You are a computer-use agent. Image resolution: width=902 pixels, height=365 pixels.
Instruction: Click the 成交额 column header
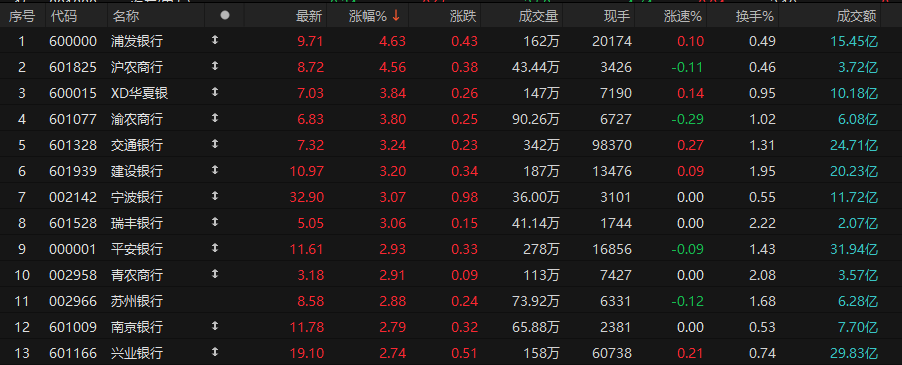coord(857,17)
